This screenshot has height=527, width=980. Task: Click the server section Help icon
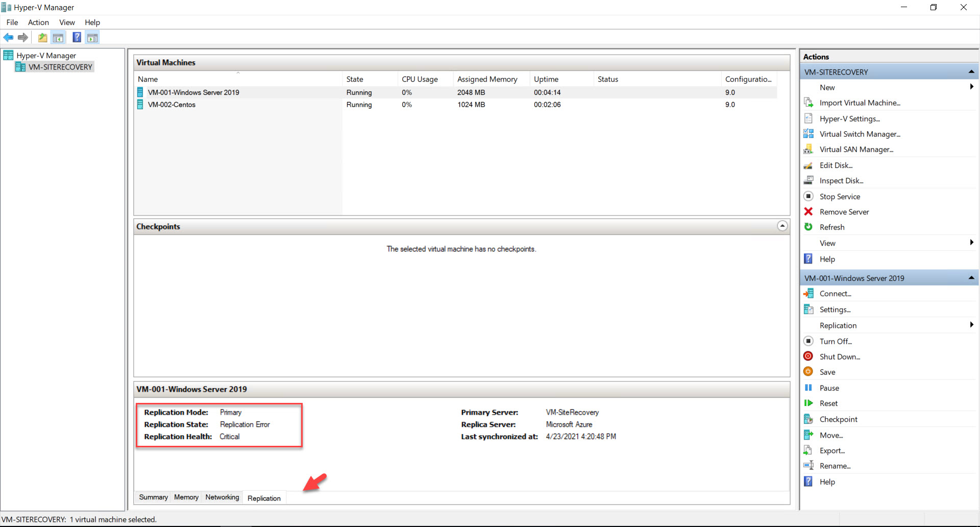click(x=808, y=259)
